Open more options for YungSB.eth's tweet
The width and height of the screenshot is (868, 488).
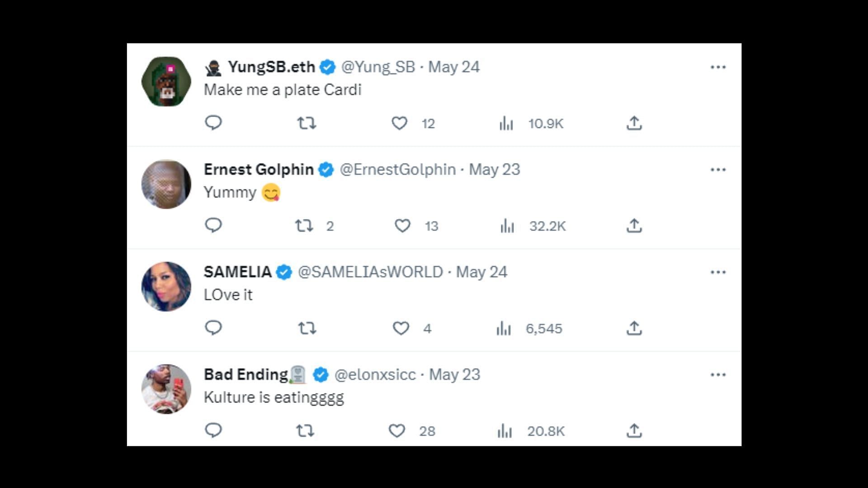point(718,67)
